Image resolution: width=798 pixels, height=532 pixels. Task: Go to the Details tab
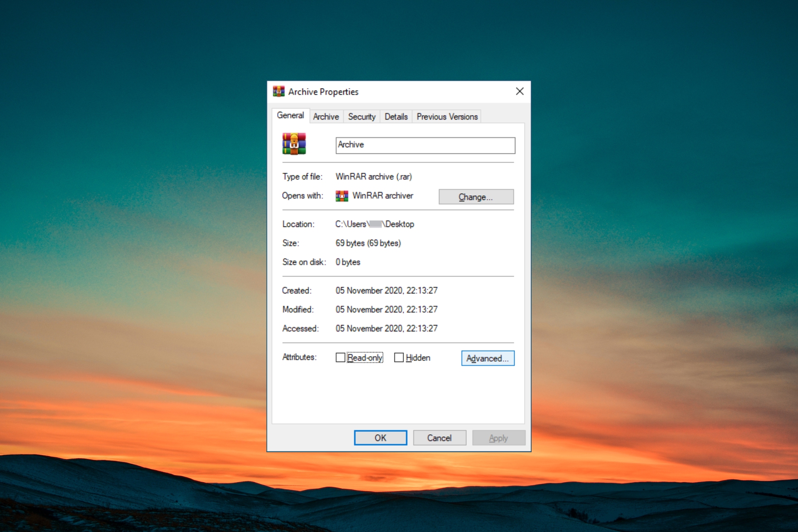point(396,117)
